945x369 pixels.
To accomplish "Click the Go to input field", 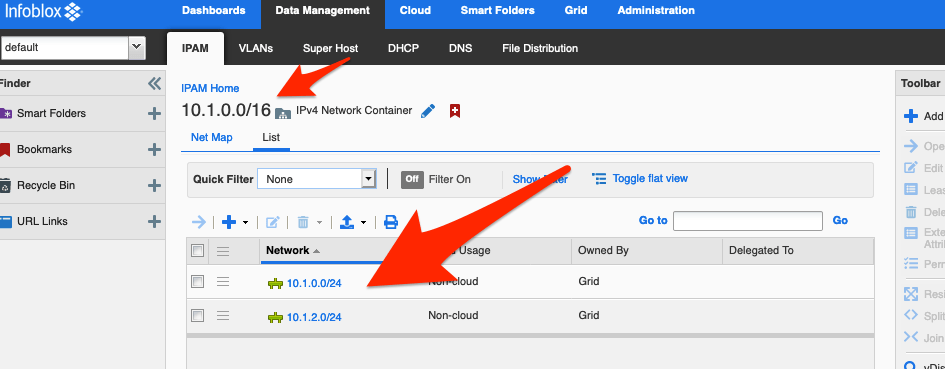I will [x=748, y=221].
